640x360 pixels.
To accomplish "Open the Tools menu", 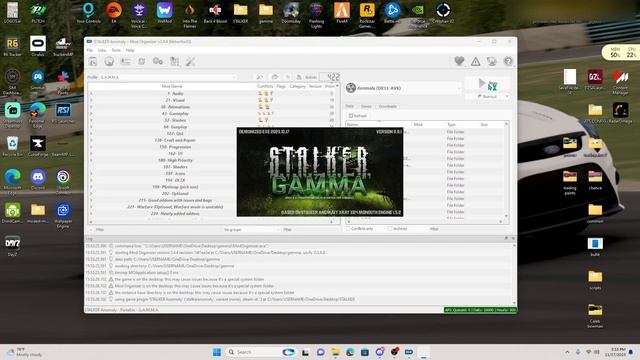I will (x=116, y=50).
